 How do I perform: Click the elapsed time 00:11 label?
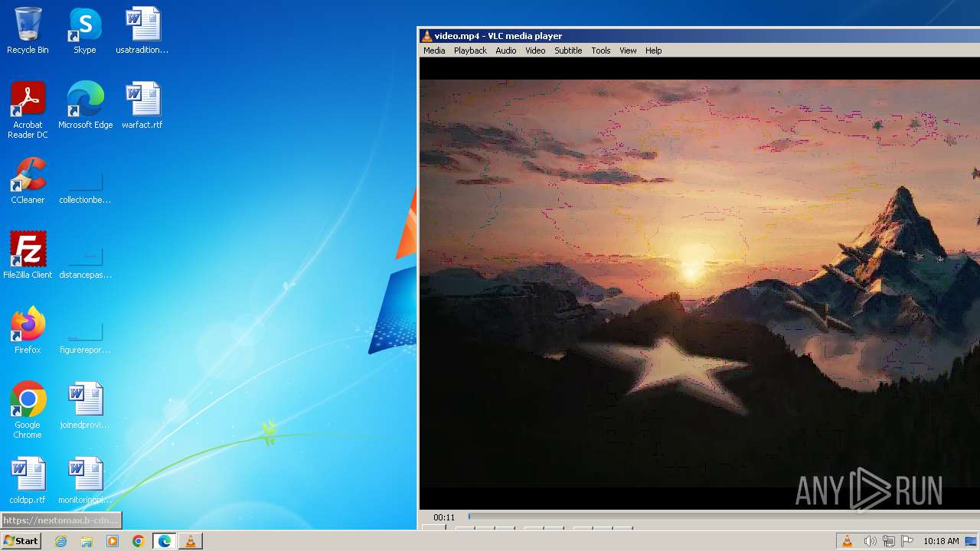pyautogui.click(x=444, y=517)
